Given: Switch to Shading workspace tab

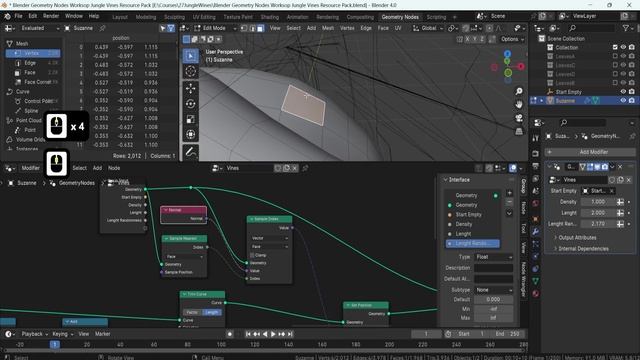Looking at the screenshot, I should (270, 17).
